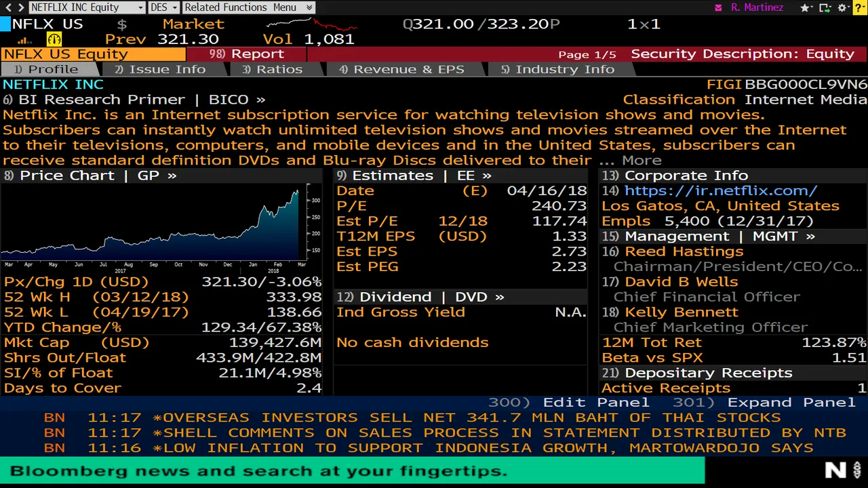868x488 pixels.
Task: Click the Classification Internet Media text
Action: point(745,100)
